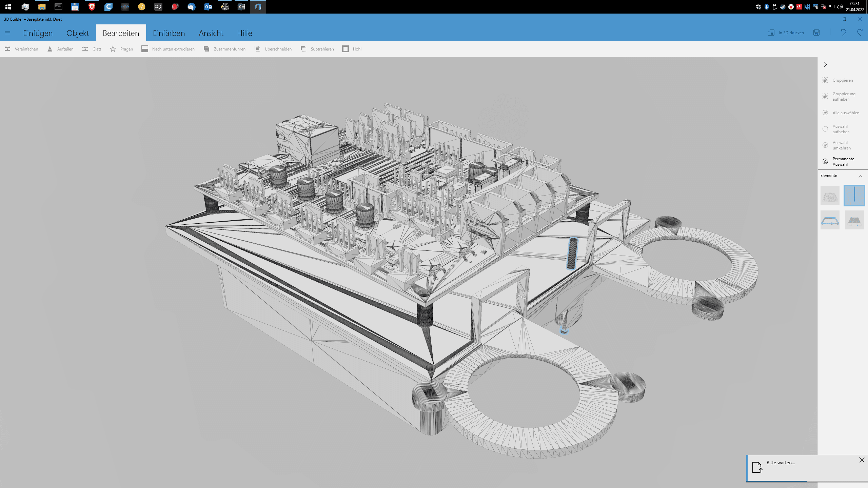Screen dimensions: 868x488
Task: Click Zusammenführen to merge objects
Action: [224, 49]
